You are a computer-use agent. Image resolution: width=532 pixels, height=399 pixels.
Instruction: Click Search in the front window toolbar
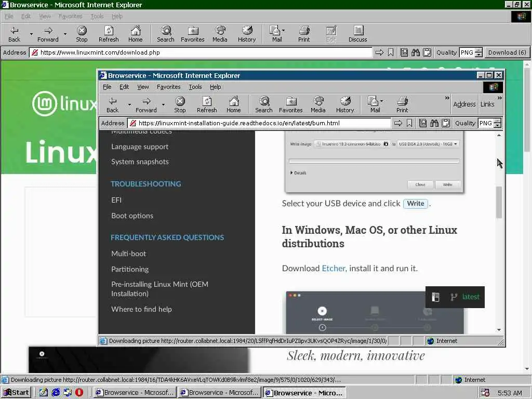(x=263, y=104)
